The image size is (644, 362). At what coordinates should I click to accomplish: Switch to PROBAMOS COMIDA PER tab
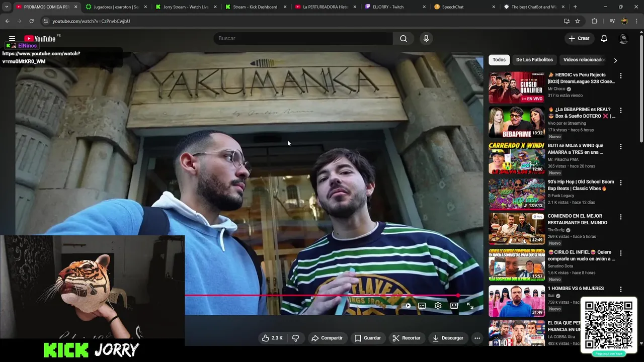coord(46,7)
